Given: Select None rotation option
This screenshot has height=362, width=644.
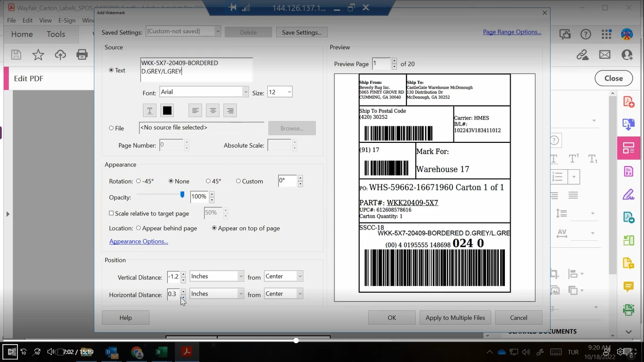Looking at the screenshot, I should tap(171, 181).
